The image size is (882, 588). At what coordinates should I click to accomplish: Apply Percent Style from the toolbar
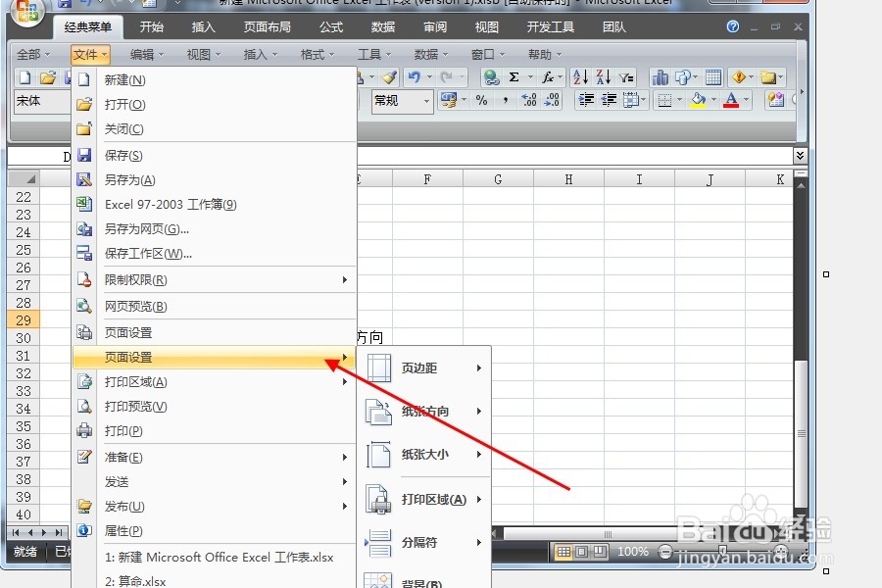click(480, 100)
